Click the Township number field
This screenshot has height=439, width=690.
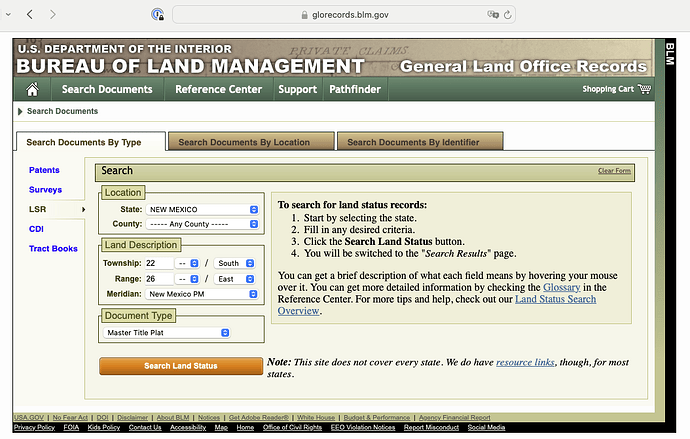158,263
